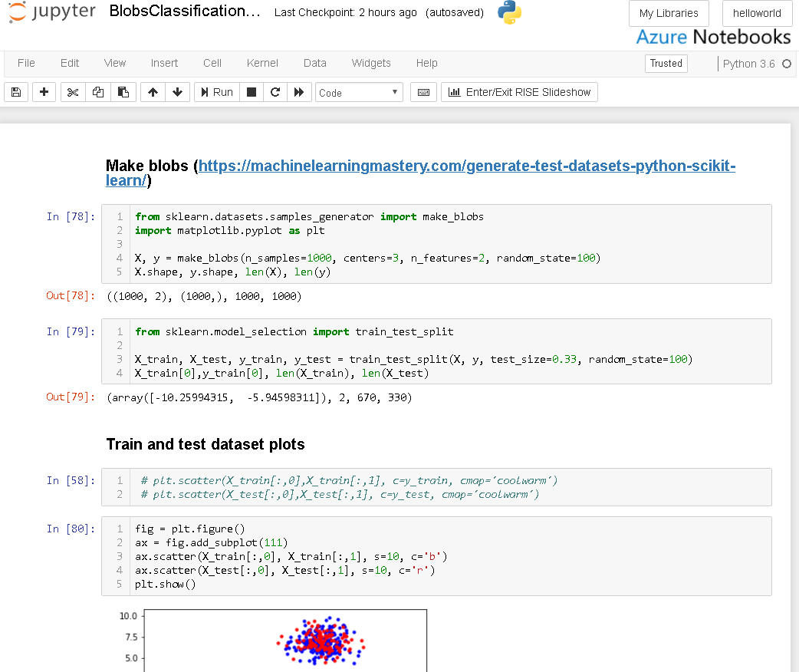Select the In [79] code cell
This screenshot has width=799, height=672.
pyautogui.click(x=436, y=352)
